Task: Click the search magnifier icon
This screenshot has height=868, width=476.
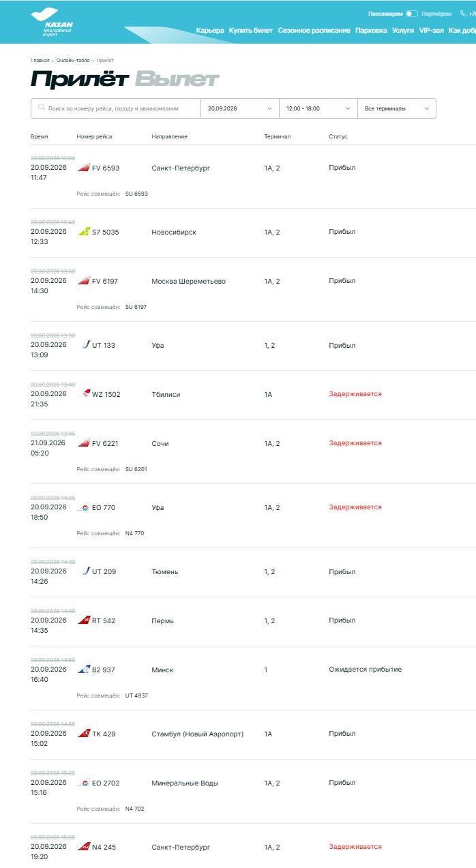Action: click(x=42, y=108)
